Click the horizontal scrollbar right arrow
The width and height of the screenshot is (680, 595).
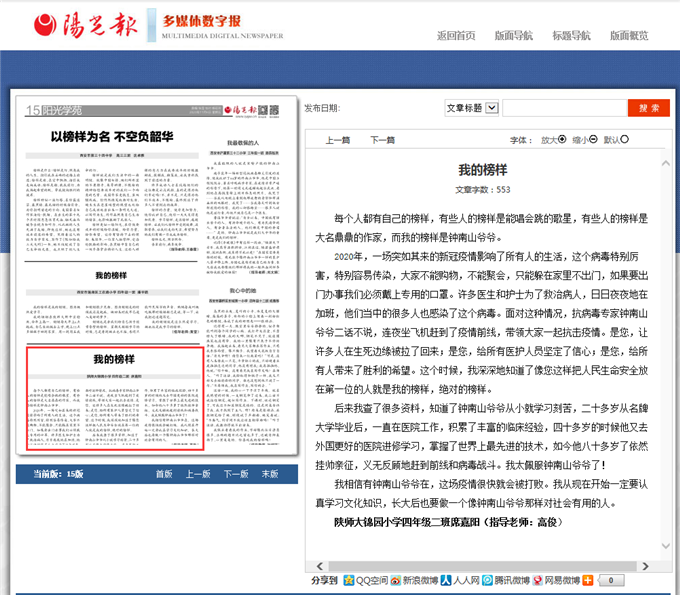(645, 566)
